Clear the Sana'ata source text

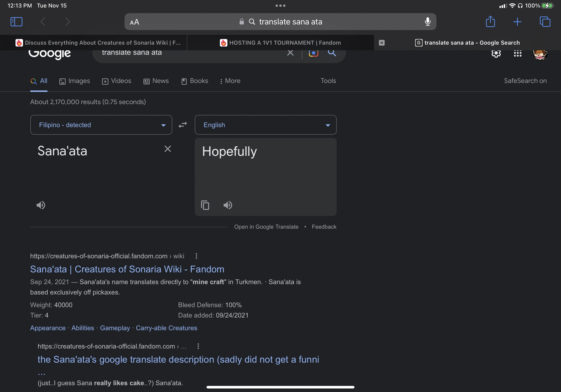pos(168,149)
